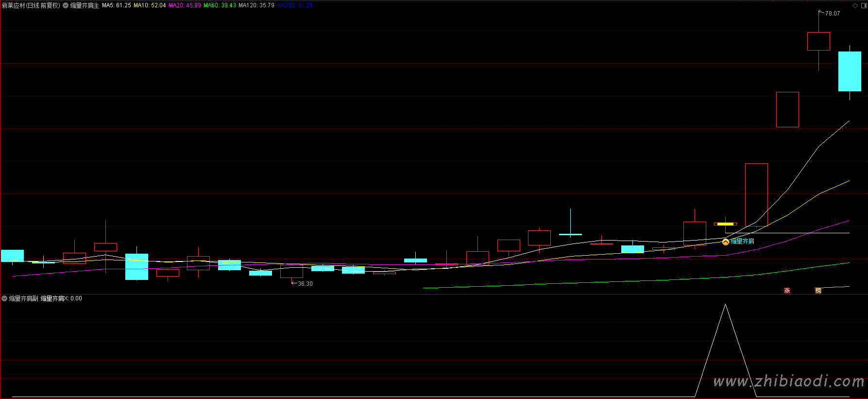Click the 缩量齐肩X value readout
This screenshot has width=868, height=399.
tap(61, 298)
